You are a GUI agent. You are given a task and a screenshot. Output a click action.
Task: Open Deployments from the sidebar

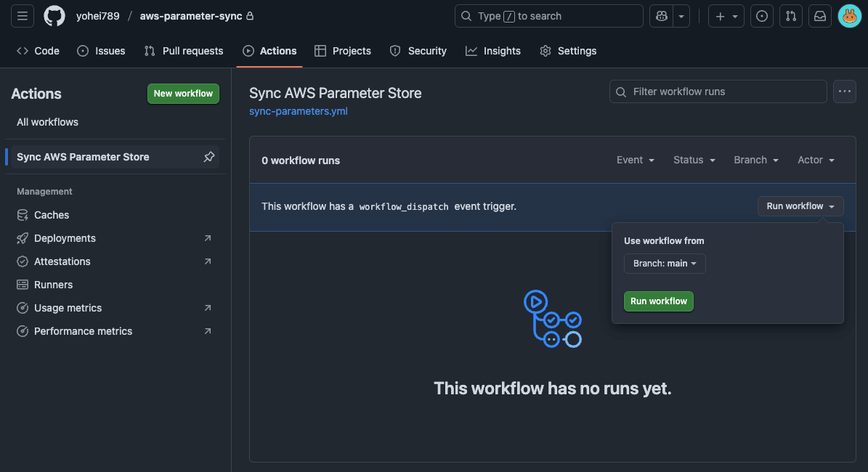[65, 237]
